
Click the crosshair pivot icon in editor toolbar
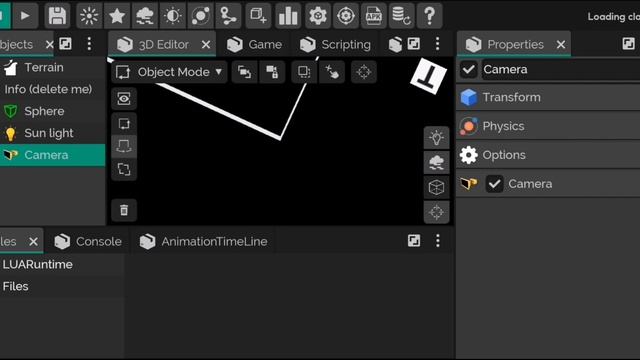pos(363,72)
